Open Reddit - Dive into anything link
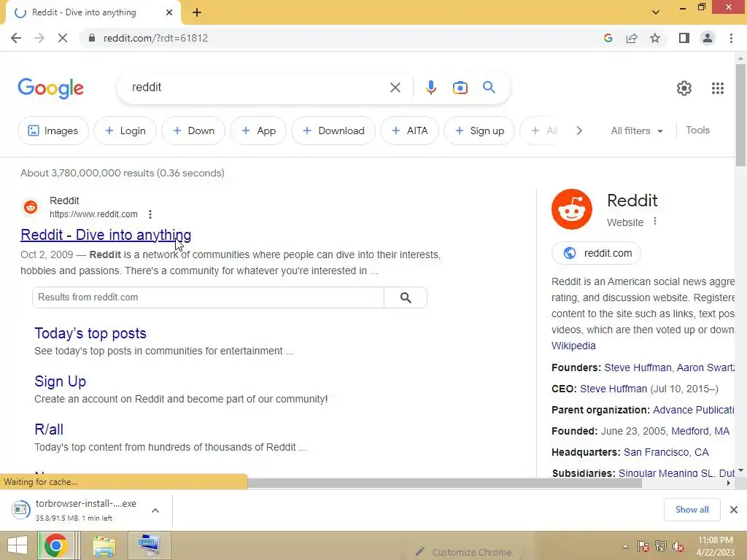The height and width of the screenshot is (560, 747). (x=106, y=235)
